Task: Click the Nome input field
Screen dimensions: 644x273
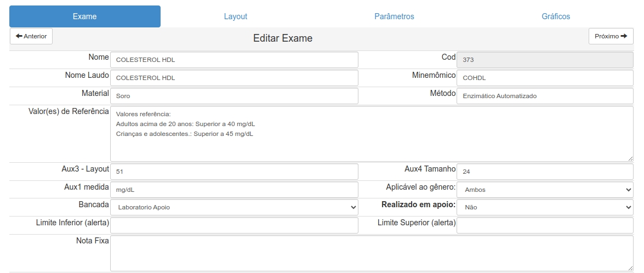Action: point(234,60)
